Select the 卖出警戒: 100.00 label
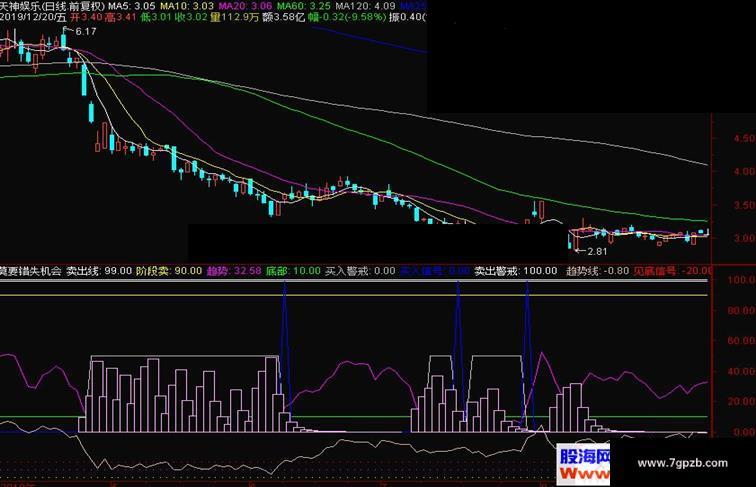The width and height of the screenshot is (756, 487). click(515, 271)
